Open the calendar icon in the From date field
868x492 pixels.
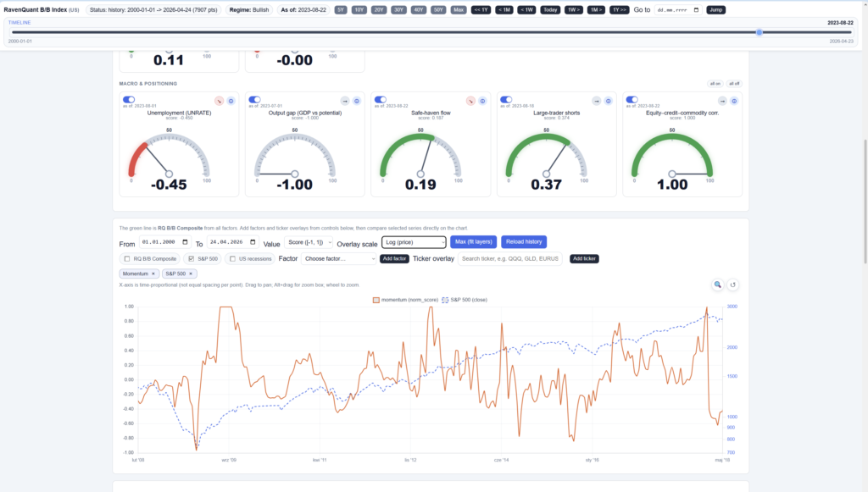183,240
